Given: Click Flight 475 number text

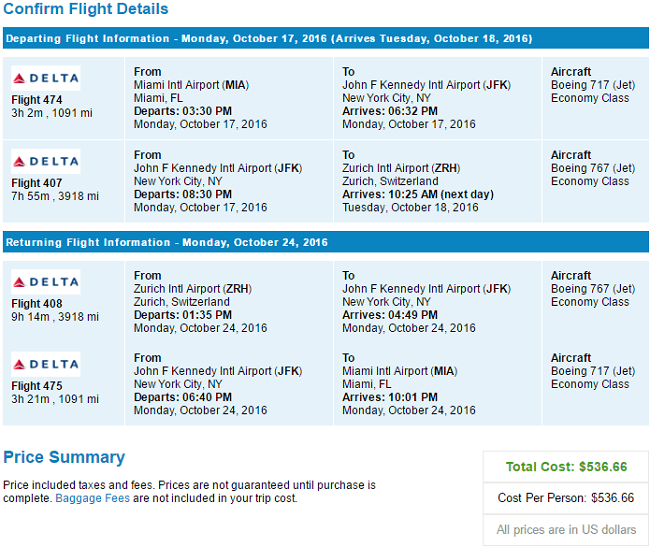Looking at the screenshot, I should (x=36, y=386).
